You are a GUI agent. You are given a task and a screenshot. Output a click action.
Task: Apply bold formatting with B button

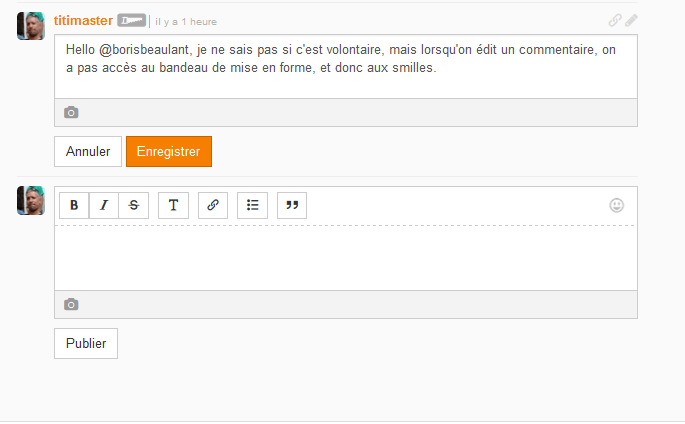(x=74, y=205)
